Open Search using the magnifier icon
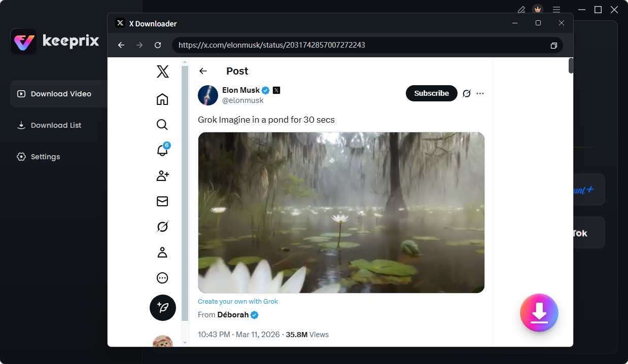628x364 pixels. (162, 125)
